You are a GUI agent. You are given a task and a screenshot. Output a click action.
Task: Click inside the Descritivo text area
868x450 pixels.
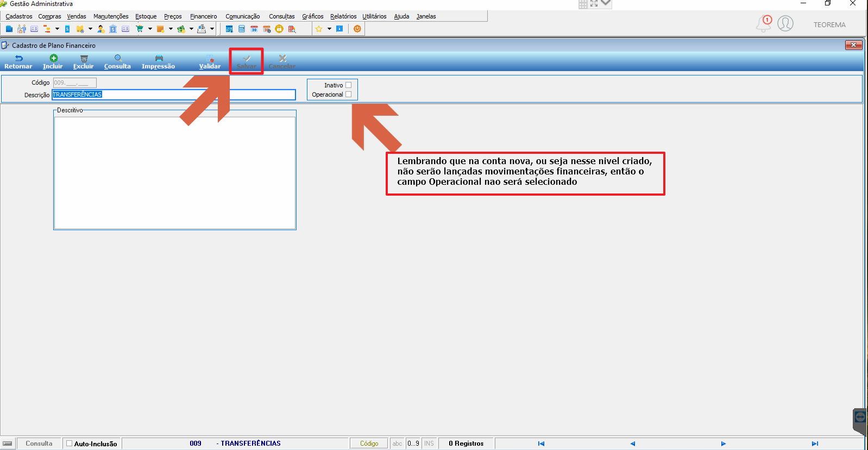(175, 173)
